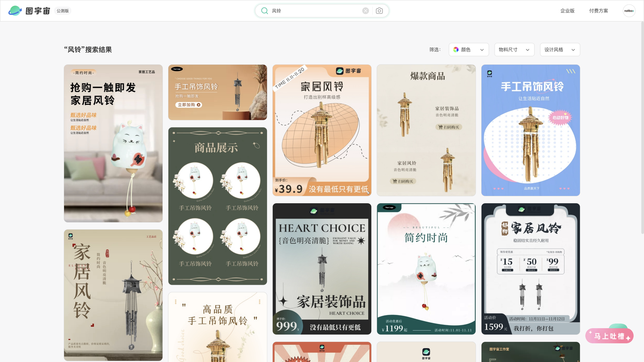Expand the 设计风格 filter dropdown
644x362 pixels.
tap(560, 50)
